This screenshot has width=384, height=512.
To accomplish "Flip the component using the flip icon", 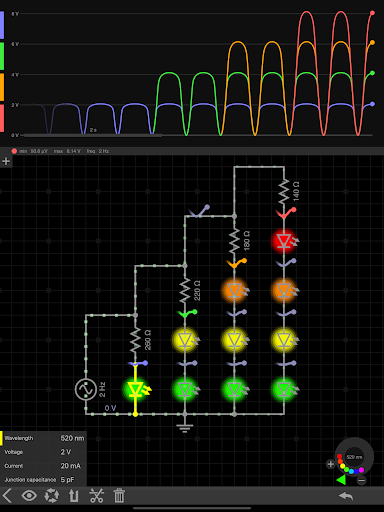I will click(74, 496).
